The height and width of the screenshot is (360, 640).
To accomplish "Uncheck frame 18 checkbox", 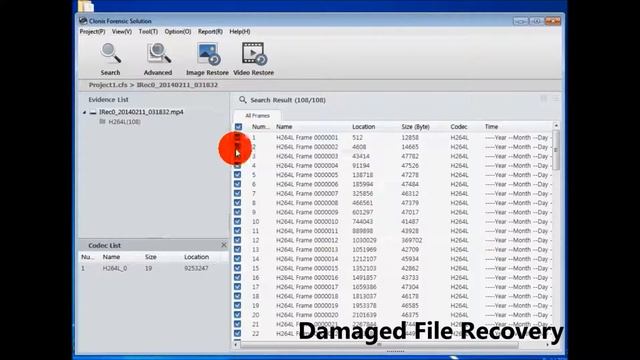I will 238,296.
